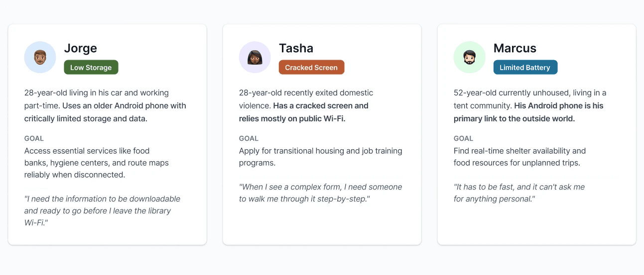Image resolution: width=644 pixels, height=275 pixels.
Task: Select the Cracked Screen badge
Action: coord(311,68)
